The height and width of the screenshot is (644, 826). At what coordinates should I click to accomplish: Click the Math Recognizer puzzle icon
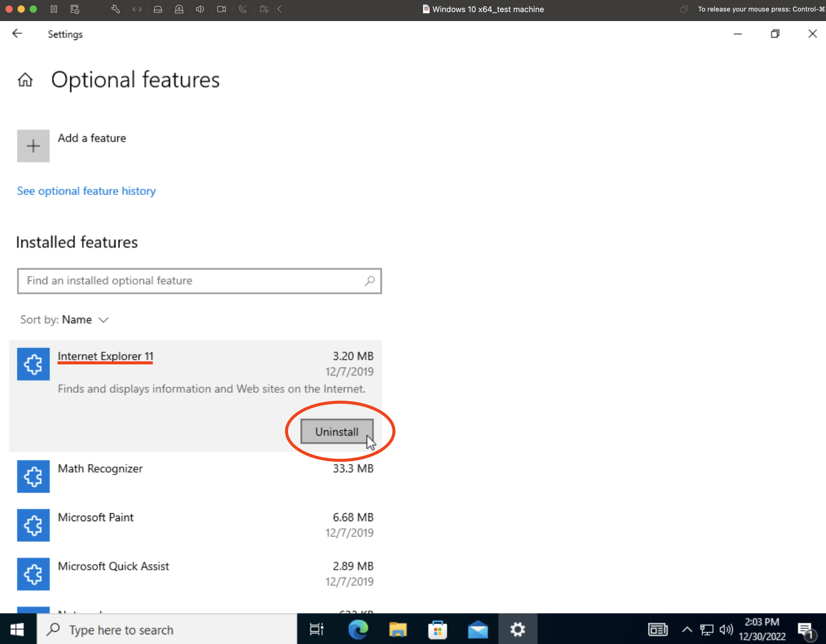point(33,476)
